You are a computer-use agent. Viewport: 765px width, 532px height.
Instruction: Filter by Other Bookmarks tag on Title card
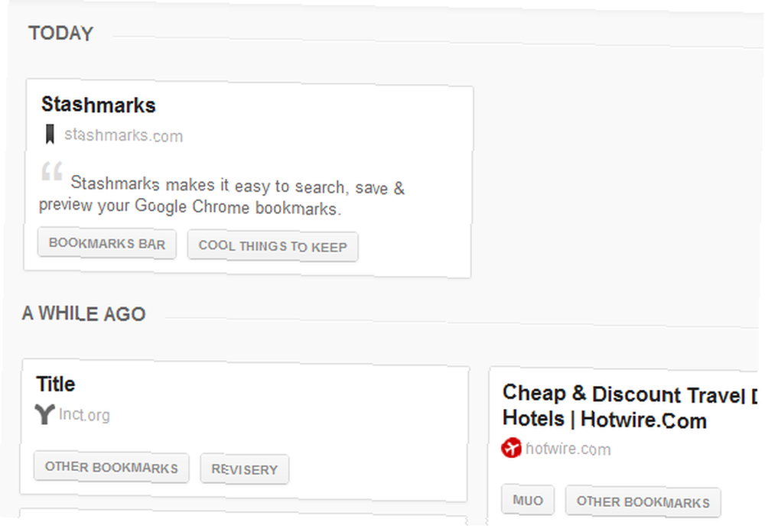pyautogui.click(x=111, y=467)
